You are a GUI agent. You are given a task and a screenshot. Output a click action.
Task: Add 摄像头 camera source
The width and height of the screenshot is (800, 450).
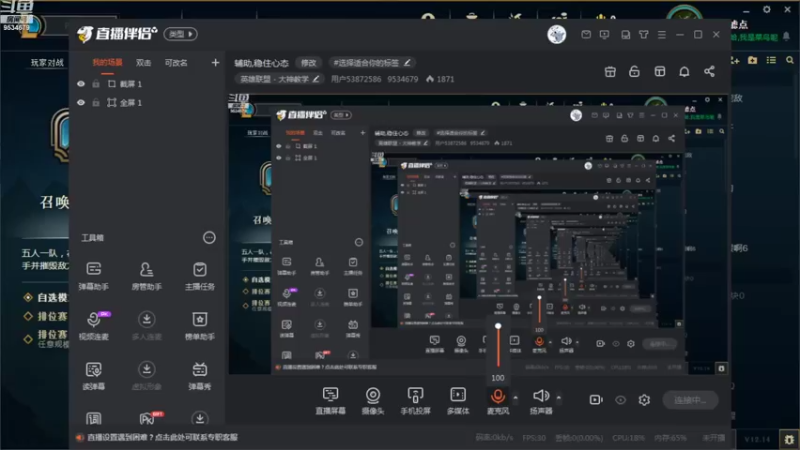[373, 401]
